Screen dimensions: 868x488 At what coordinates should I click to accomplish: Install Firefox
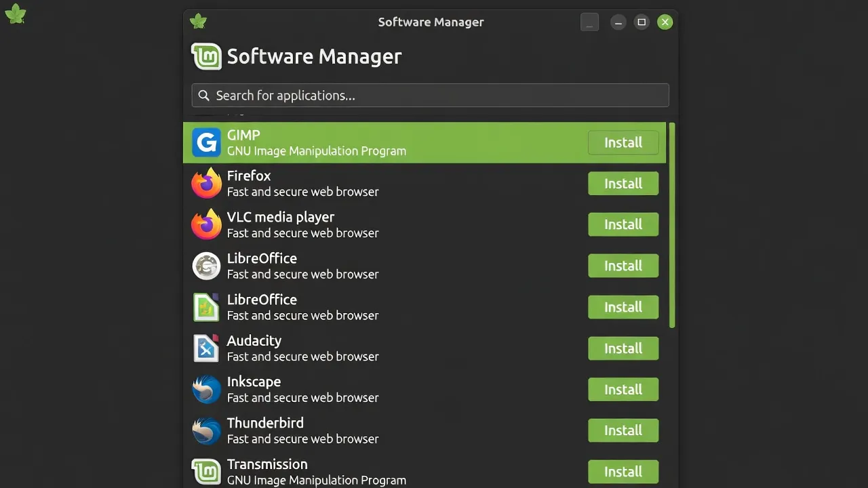coord(623,184)
